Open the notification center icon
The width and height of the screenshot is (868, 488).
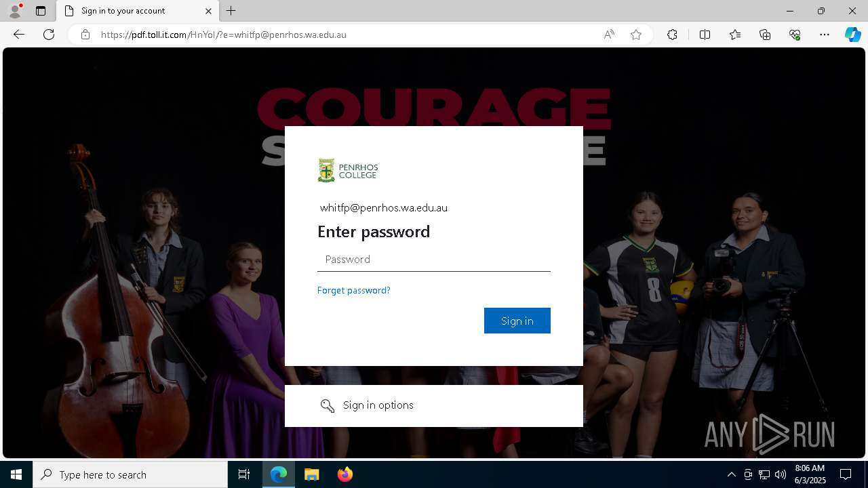pos(846,474)
